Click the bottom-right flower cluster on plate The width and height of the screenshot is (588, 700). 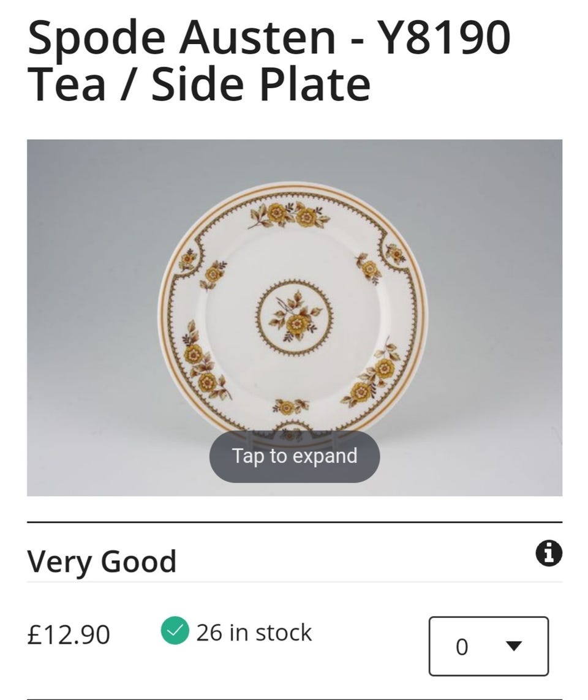click(373, 378)
